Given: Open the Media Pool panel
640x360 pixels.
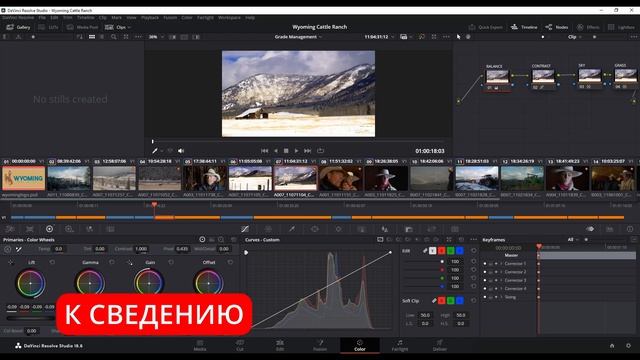Looking at the screenshot, I should coord(82,27).
